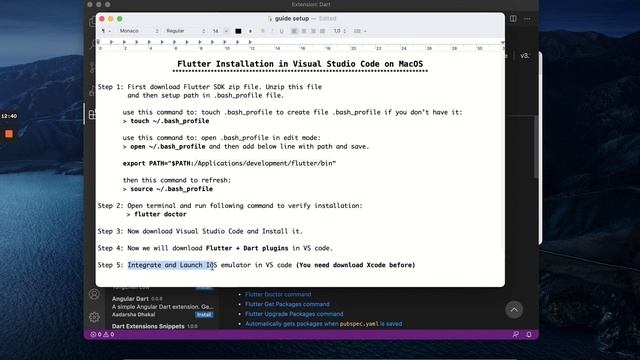Open line spacing 1.0 selector
640x360 pixels.
tap(340, 31)
